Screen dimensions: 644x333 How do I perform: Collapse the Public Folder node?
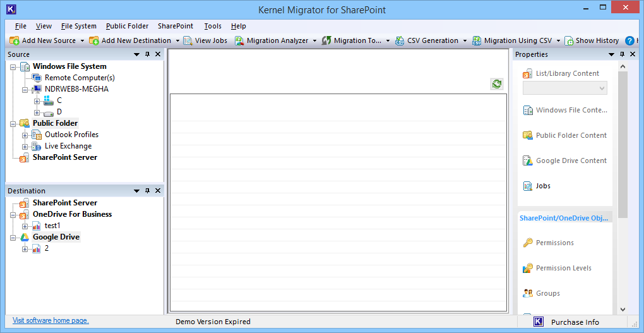[13, 123]
